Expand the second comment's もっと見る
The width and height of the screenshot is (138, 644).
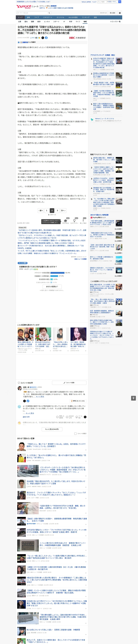click(30, 413)
